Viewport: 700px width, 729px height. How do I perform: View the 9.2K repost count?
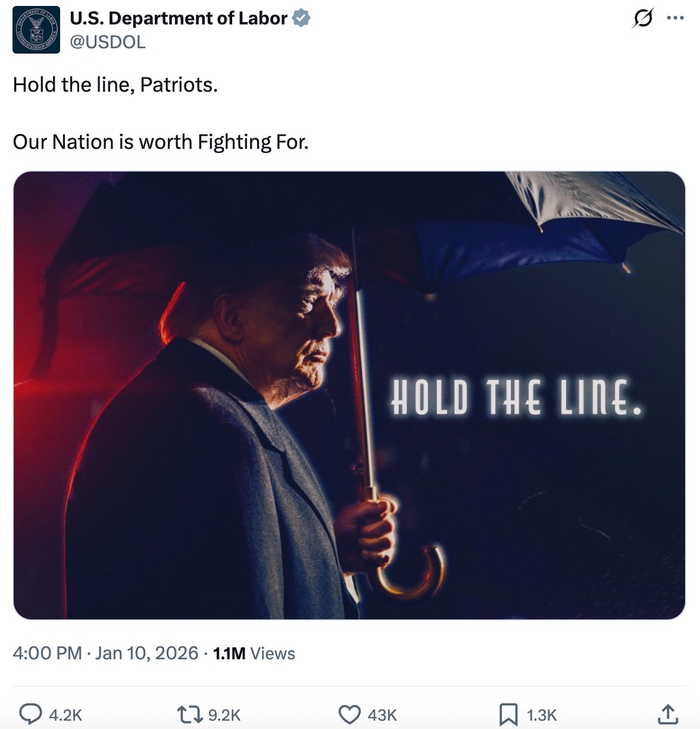pyautogui.click(x=225, y=713)
